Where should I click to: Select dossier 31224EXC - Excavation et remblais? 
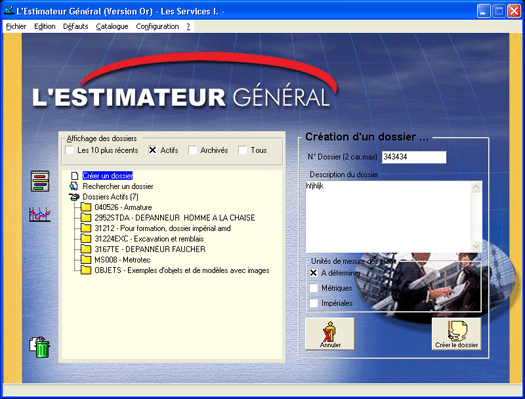click(149, 239)
